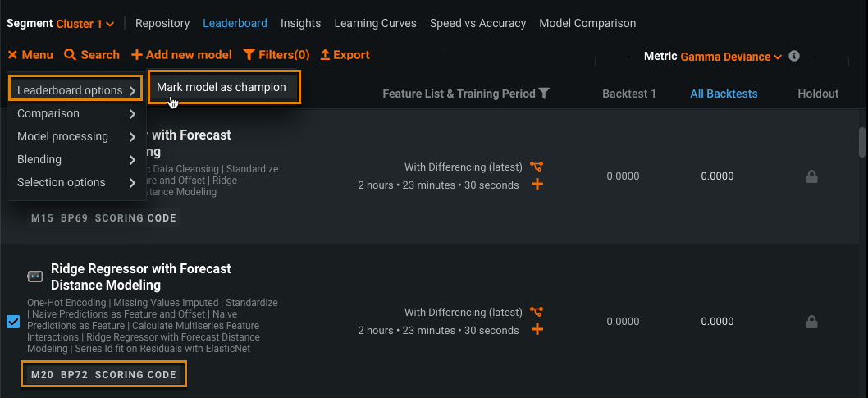Click the orange plus icon for M15 model
The height and width of the screenshot is (398, 868).
(537, 185)
